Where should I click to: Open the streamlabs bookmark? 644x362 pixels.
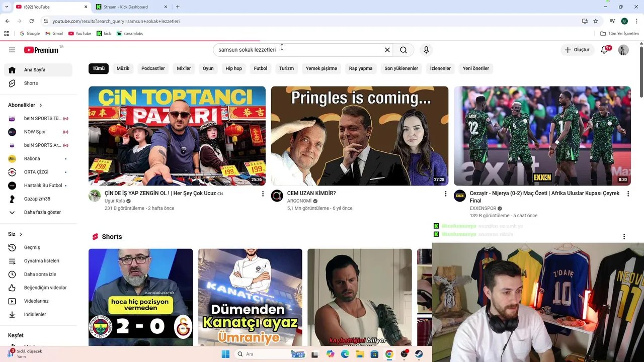click(x=130, y=34)
